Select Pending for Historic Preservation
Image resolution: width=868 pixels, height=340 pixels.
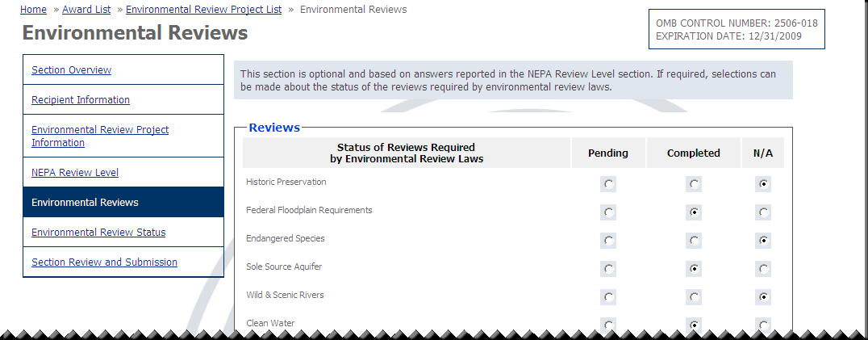pos(608,185)
